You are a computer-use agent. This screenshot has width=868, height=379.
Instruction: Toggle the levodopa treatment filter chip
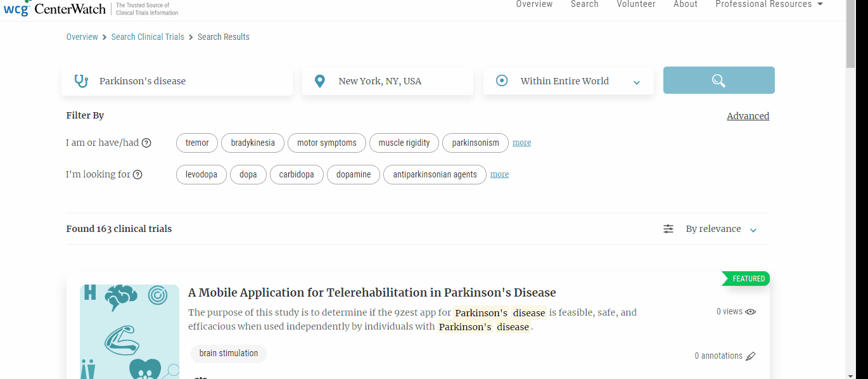tap(201, 174)
